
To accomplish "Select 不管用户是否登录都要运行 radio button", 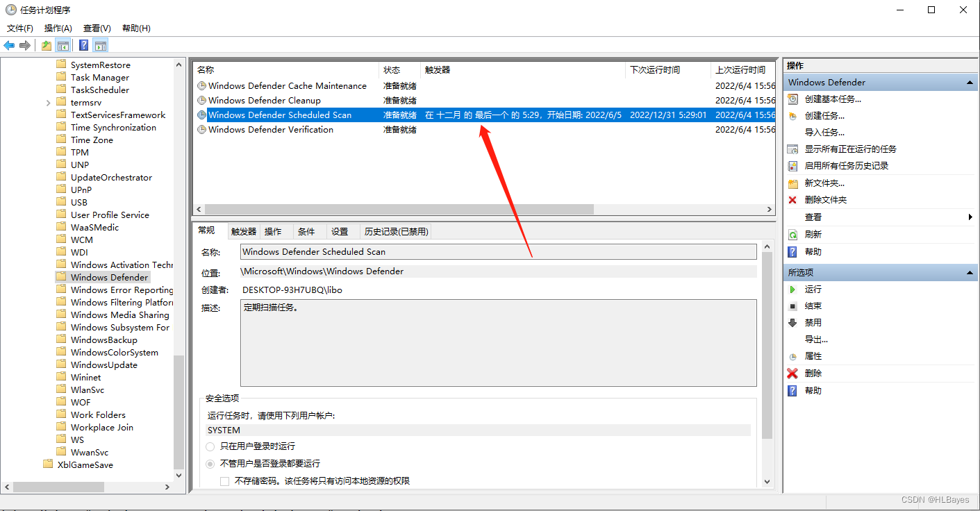I will (x=210, y=464).
